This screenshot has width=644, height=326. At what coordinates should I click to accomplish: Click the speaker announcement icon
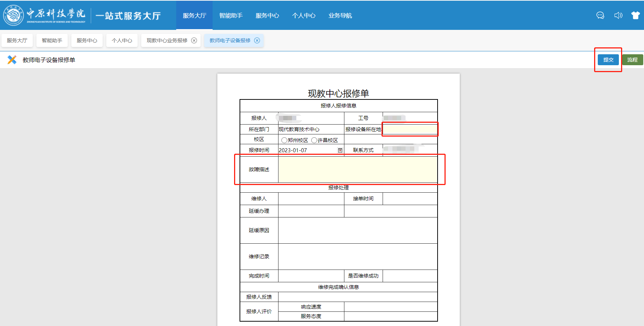[618, 15]
